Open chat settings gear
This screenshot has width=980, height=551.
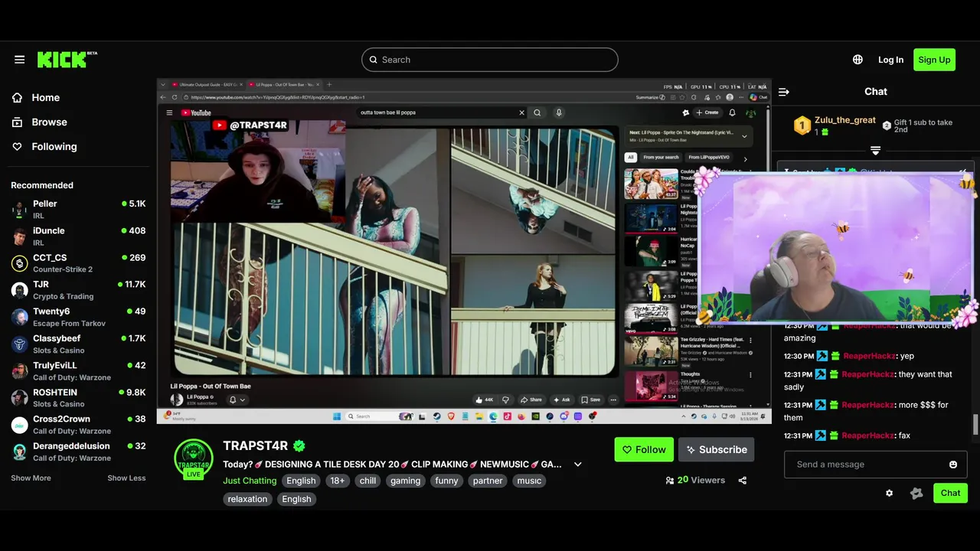click(889, 494)
